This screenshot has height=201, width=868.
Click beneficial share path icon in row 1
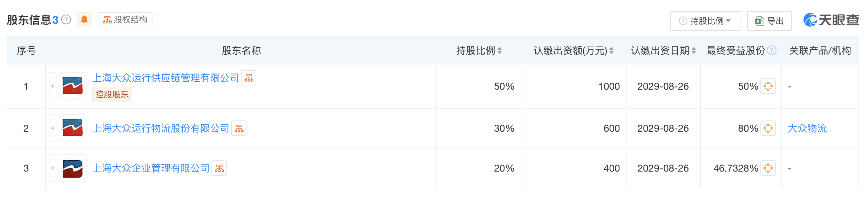click(x=768, y=86)
